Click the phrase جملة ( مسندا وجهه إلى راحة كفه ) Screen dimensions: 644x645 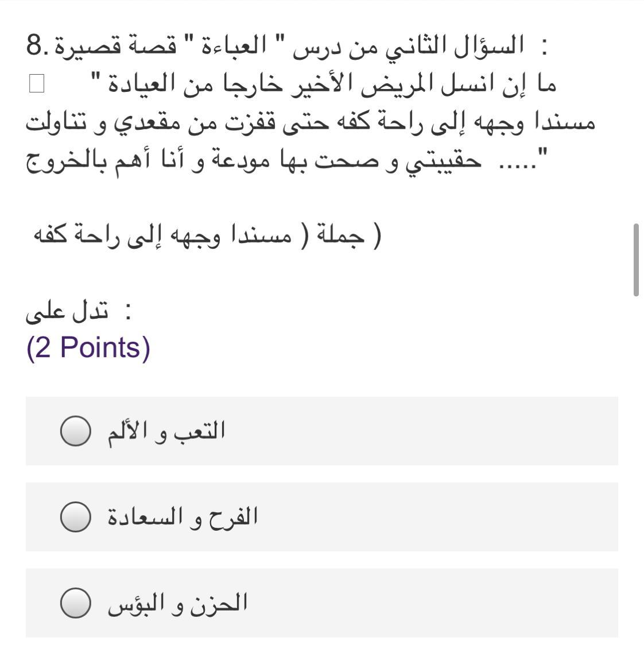coord(207,236)
